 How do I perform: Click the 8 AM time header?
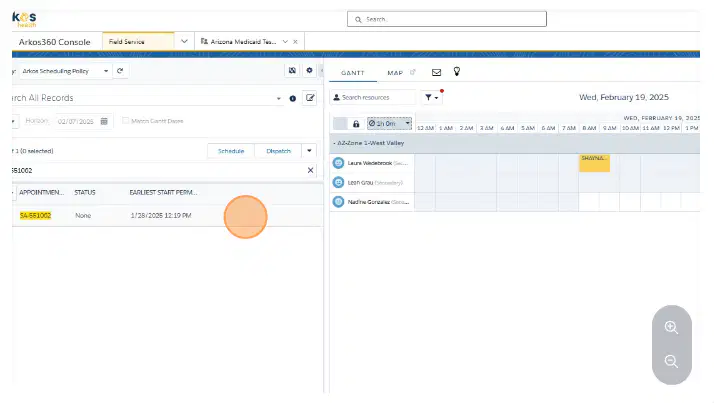589,128
